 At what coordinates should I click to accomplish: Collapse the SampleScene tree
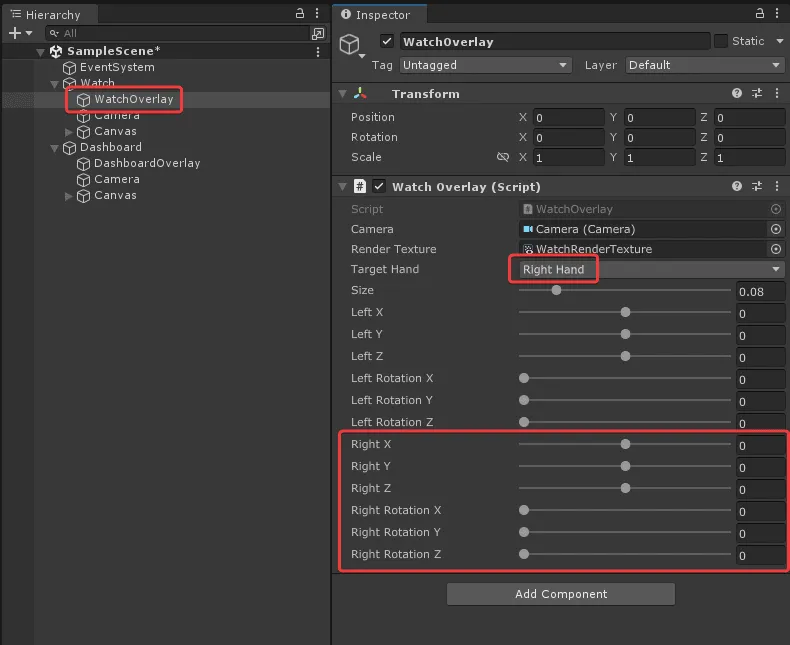tap(41, 52)
